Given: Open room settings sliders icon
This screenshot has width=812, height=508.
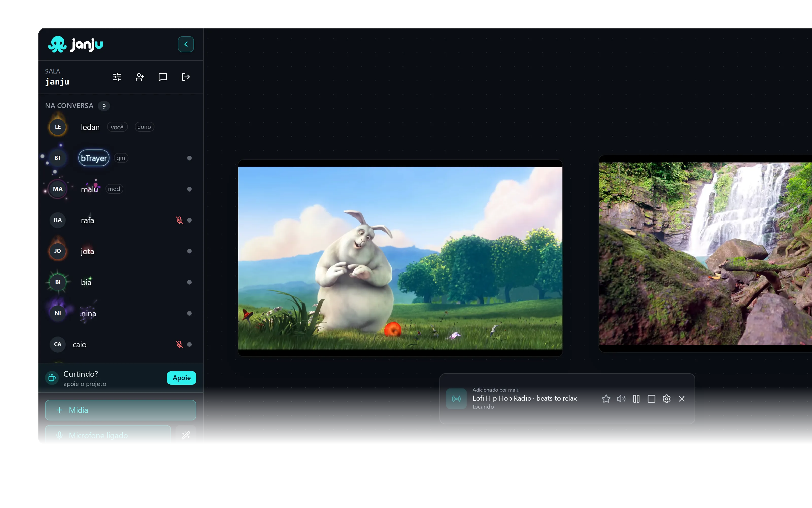Looking at the screenshot, I should [117, 77].
